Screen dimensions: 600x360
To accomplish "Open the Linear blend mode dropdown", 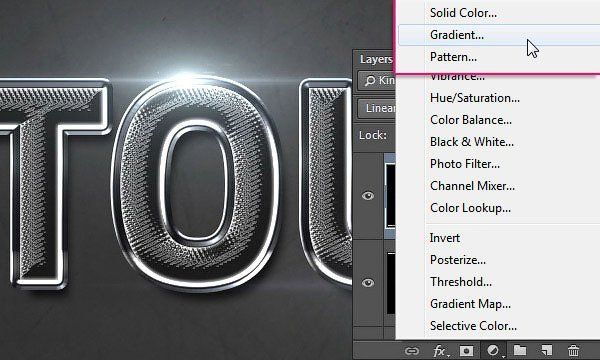I will (377, 108).
